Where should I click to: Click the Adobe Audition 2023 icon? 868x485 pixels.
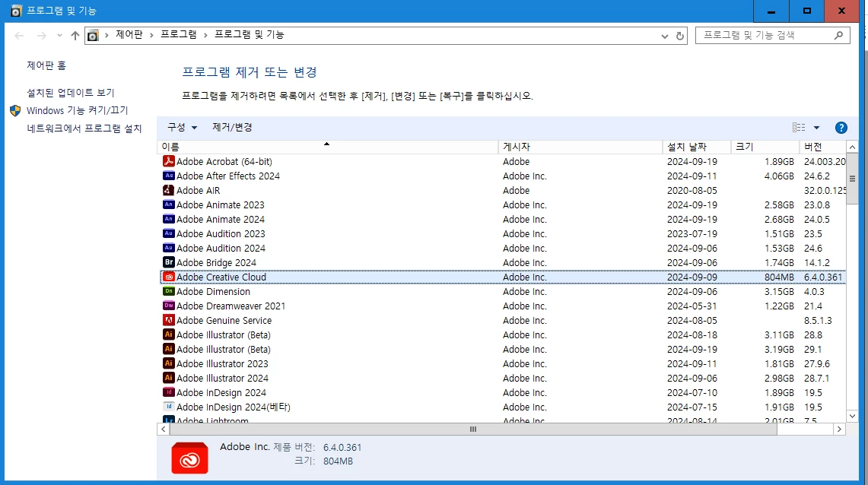(x=169, y=233)
